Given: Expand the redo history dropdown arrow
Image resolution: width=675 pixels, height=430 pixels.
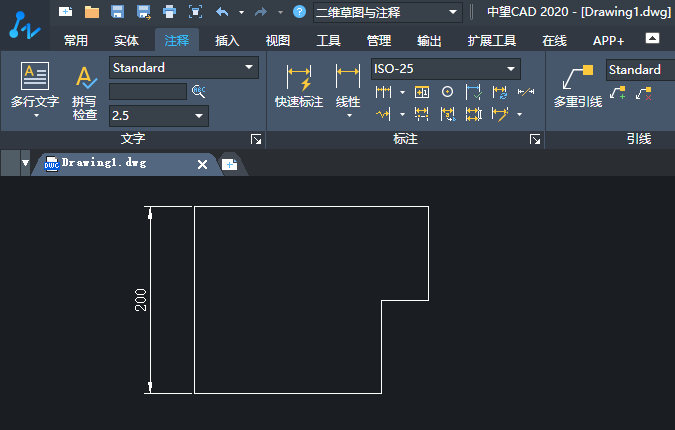Looking at the screenshot, I should click(x=280, y=12).
